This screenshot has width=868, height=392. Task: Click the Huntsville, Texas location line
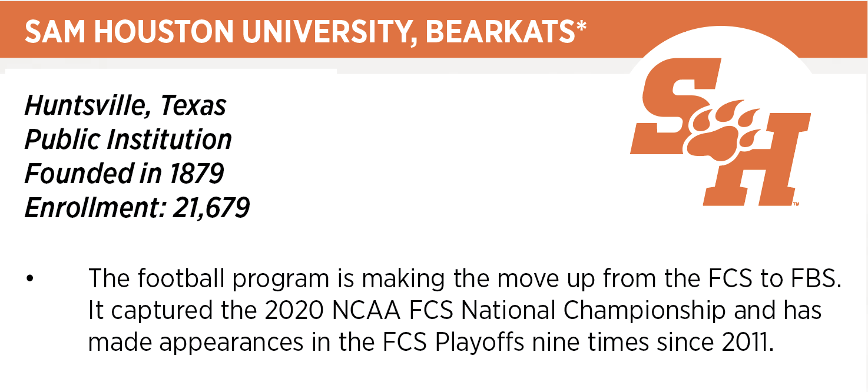click(x=125, y=106)
